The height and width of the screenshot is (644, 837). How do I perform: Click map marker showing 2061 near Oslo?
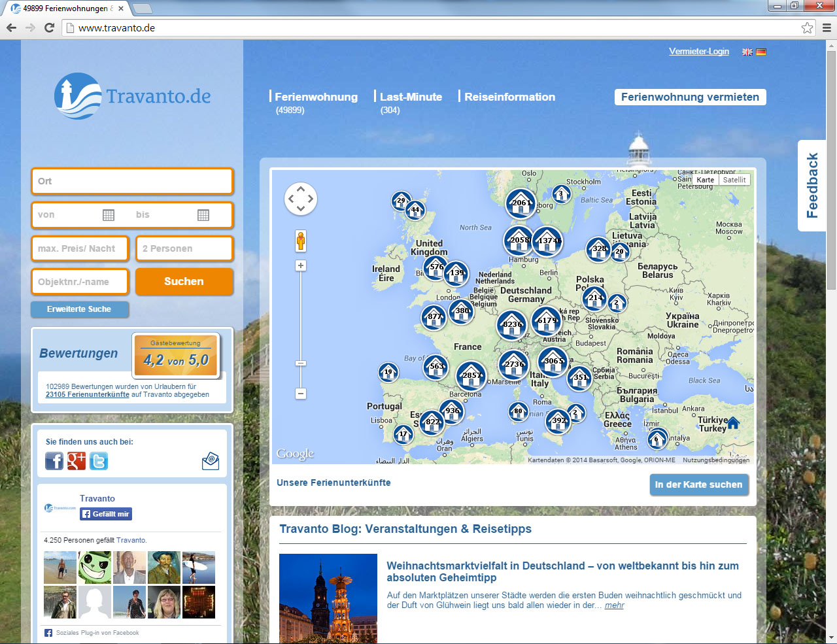521,203
